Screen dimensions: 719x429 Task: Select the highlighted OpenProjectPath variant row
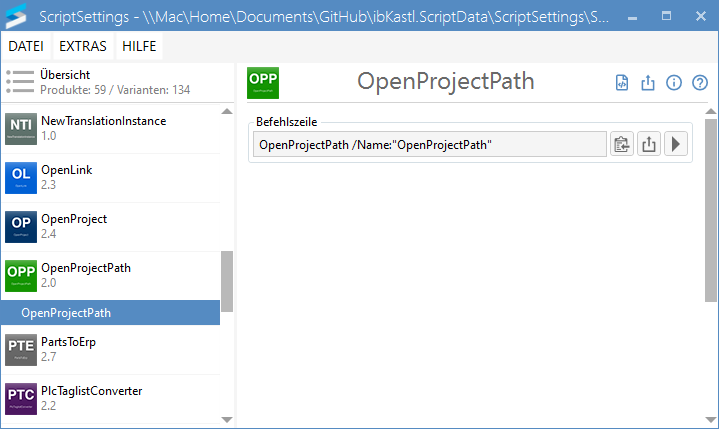pos(110,313)
